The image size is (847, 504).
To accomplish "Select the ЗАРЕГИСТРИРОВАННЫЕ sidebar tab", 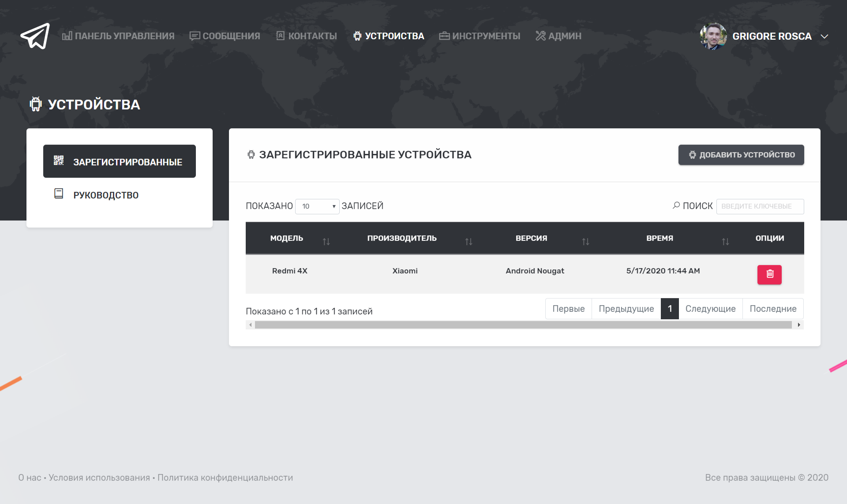I will pos(120,161).
